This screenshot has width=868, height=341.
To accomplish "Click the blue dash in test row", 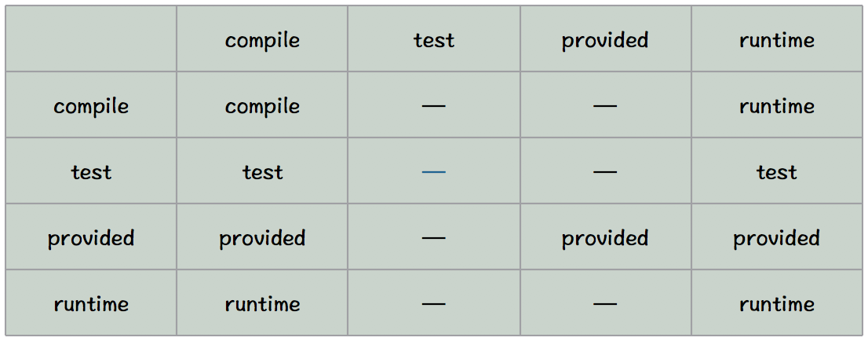I will pyautogui.click(x=434, y=172).
